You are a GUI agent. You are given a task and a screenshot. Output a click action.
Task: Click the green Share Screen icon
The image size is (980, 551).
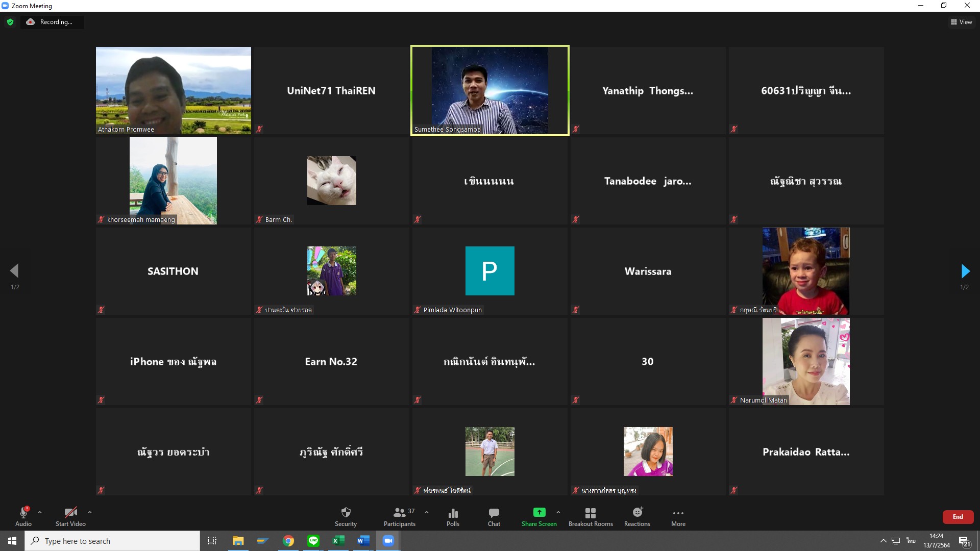[x=539, y=513]
